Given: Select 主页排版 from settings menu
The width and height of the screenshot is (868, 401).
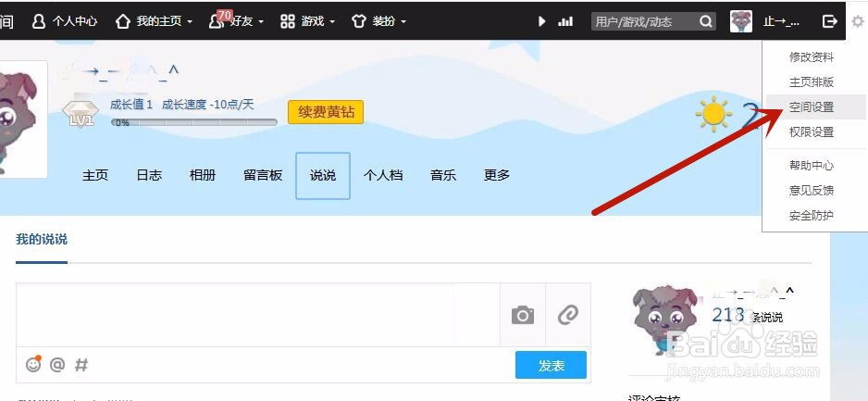Looking at the screenshot, I should [x=811, y=82].
